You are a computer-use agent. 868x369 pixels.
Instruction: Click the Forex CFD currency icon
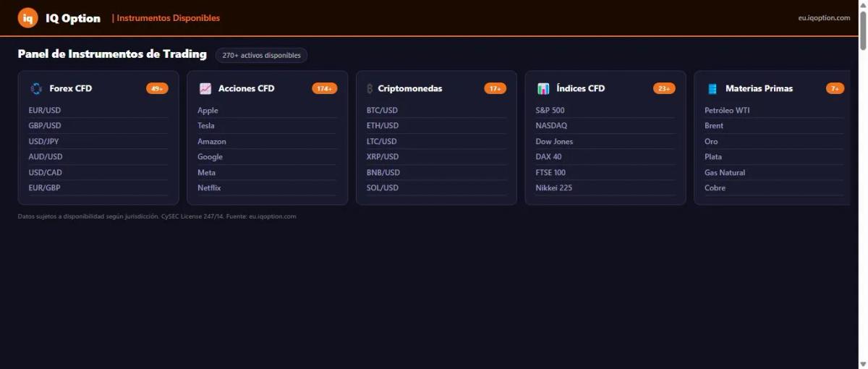36,88
